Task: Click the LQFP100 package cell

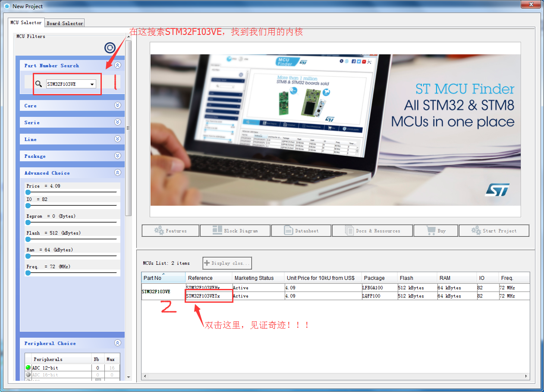Action: (379, 296)
